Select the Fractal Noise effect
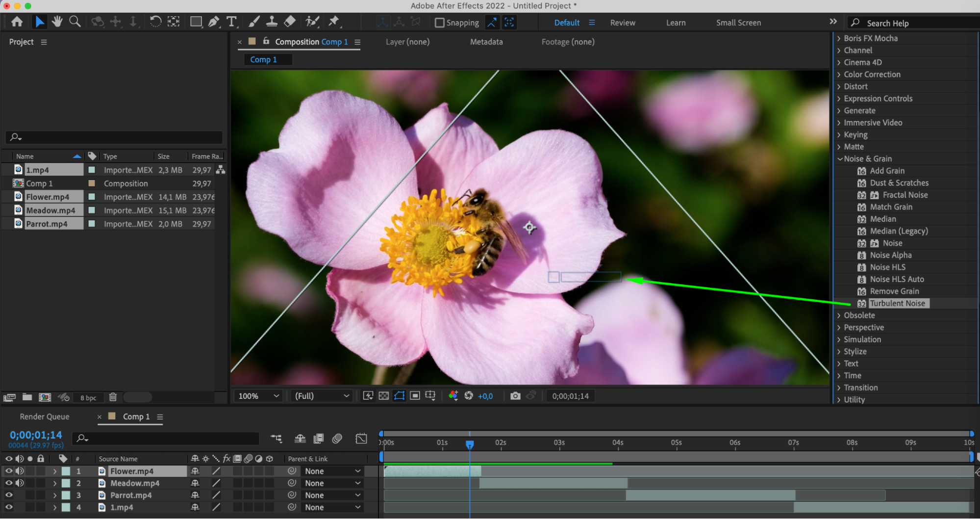 point(905,195)
